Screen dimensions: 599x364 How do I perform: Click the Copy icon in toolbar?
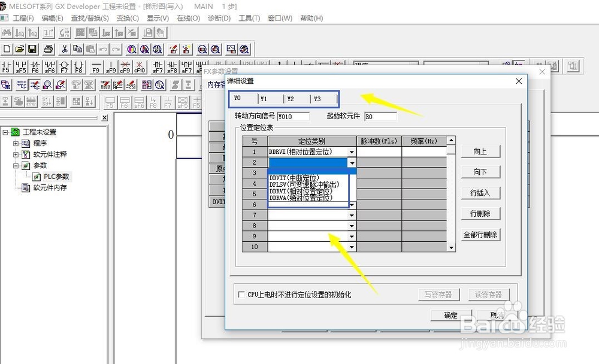(77, 49)
